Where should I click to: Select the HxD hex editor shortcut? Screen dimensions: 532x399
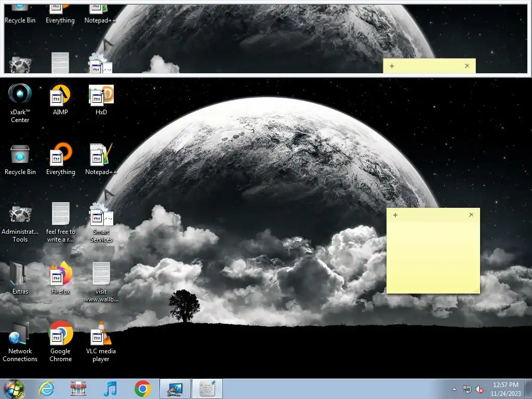(101, 100)
